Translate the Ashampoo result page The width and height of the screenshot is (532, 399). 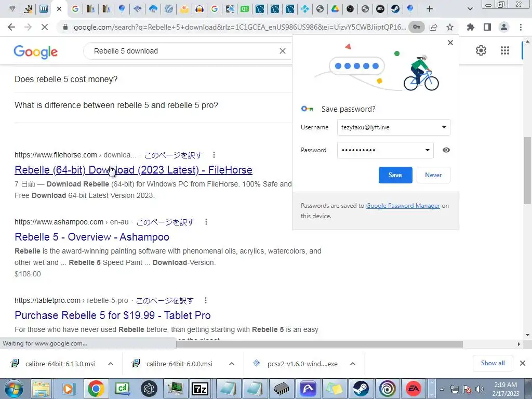(165, 222)
